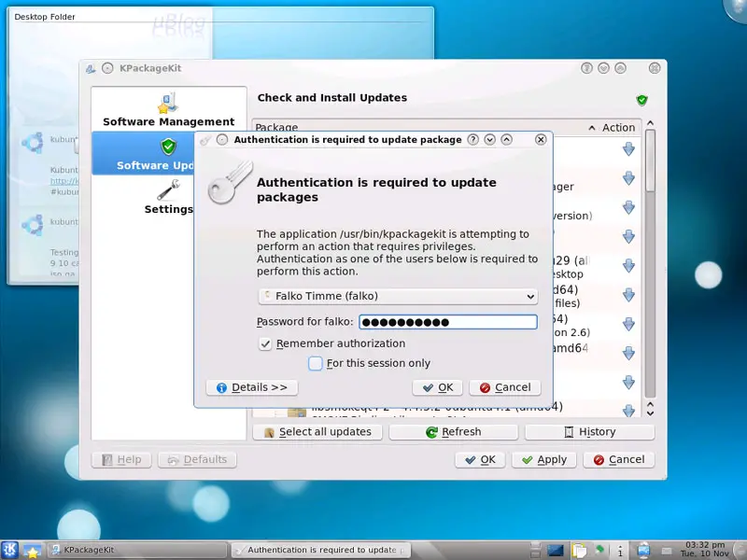Click the green update notifier tray icon
This screenshot has width=747, height=560.
pos(599,549)
